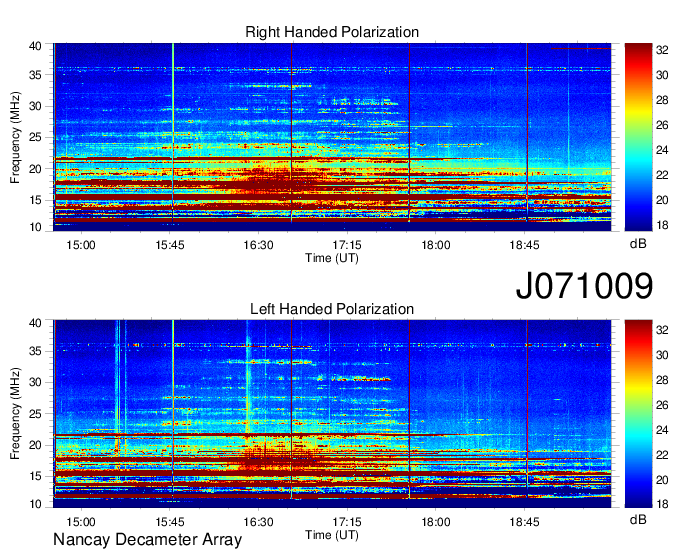This screenshot has height=552, width=680.
Task: Click the "dB" unit label under Left Handed colorbar
Action: tap(638, 519)
